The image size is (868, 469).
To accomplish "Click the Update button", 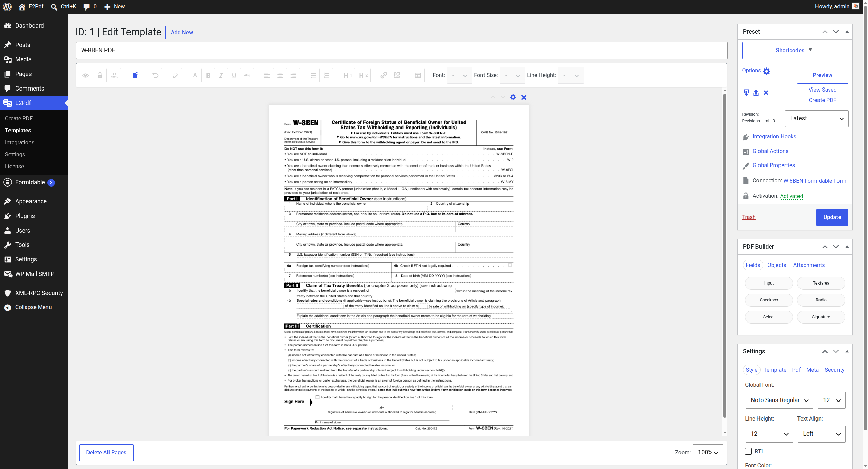I will pyautogui.click(x=832, y=217).
